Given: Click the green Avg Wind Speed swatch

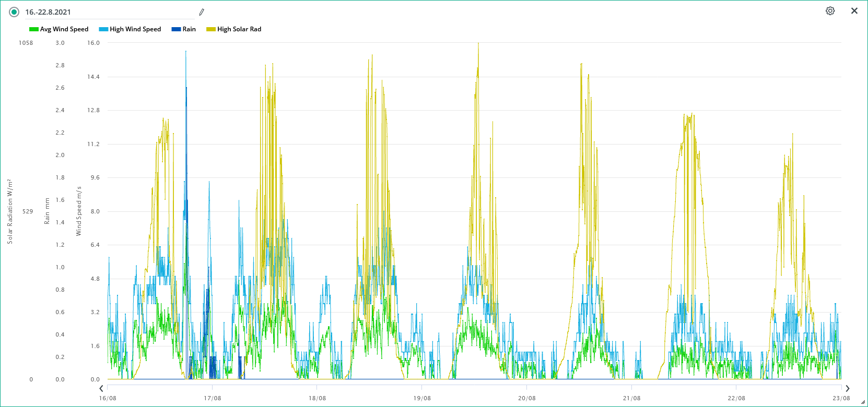Looking at the screenshot, I should [34, 29].
